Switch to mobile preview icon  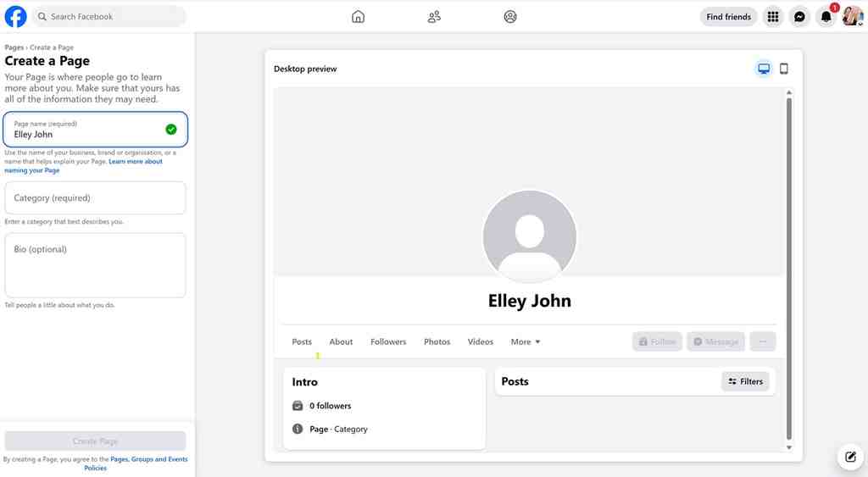click(784, 69)
